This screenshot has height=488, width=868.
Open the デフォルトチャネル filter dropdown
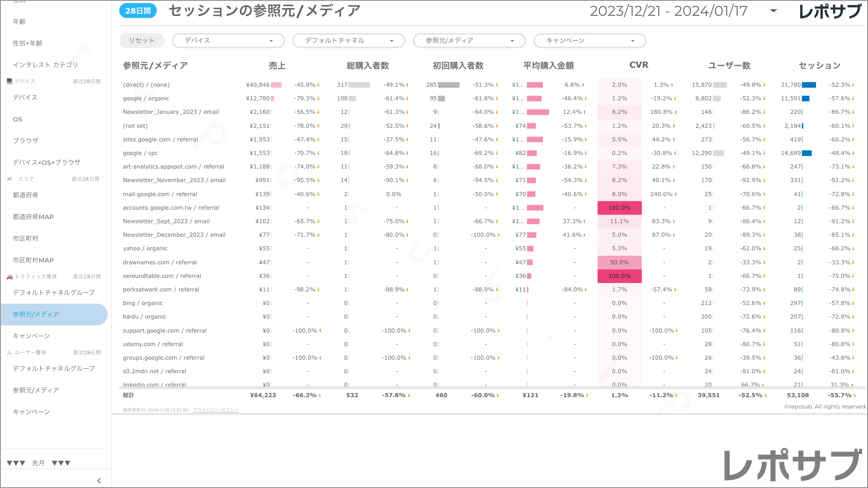point(349,41)
